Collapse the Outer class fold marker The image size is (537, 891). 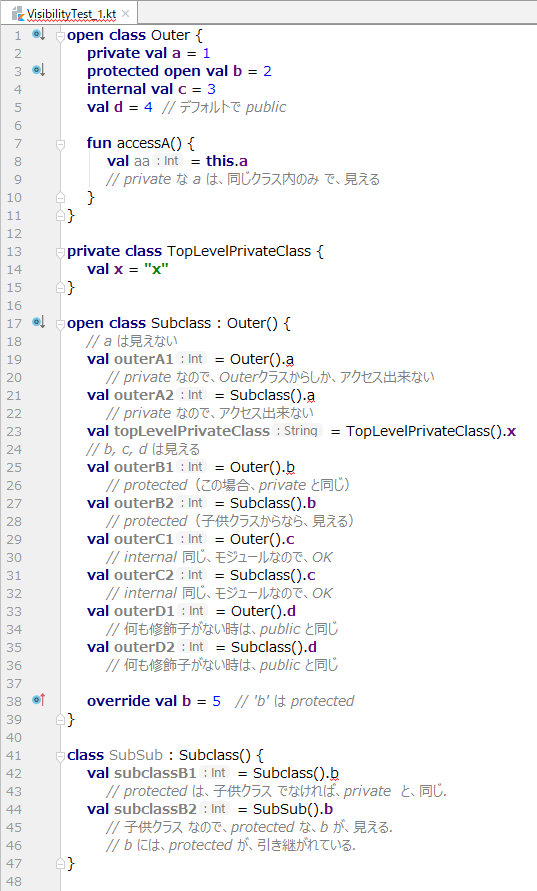pyautogui.click(x=60, y=36)
